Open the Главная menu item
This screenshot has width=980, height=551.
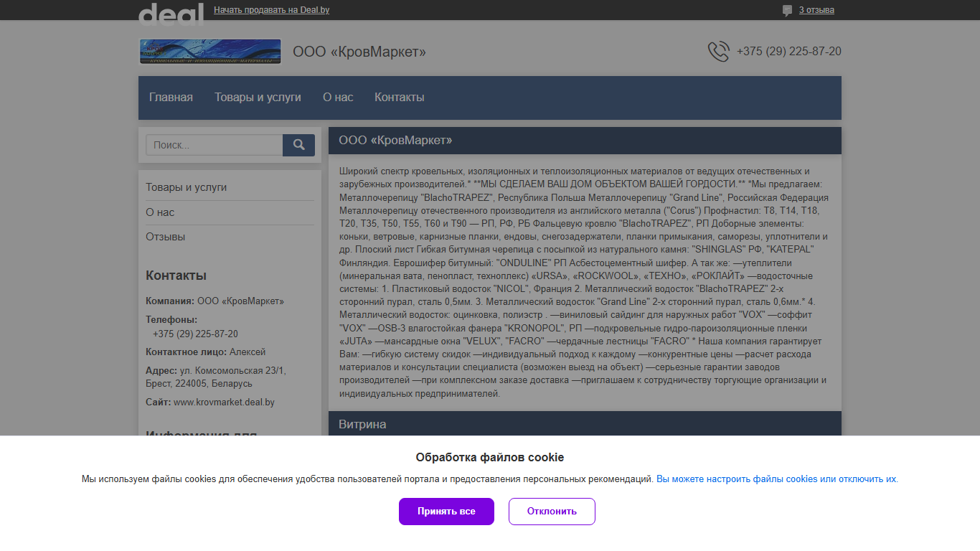(171, 98)
